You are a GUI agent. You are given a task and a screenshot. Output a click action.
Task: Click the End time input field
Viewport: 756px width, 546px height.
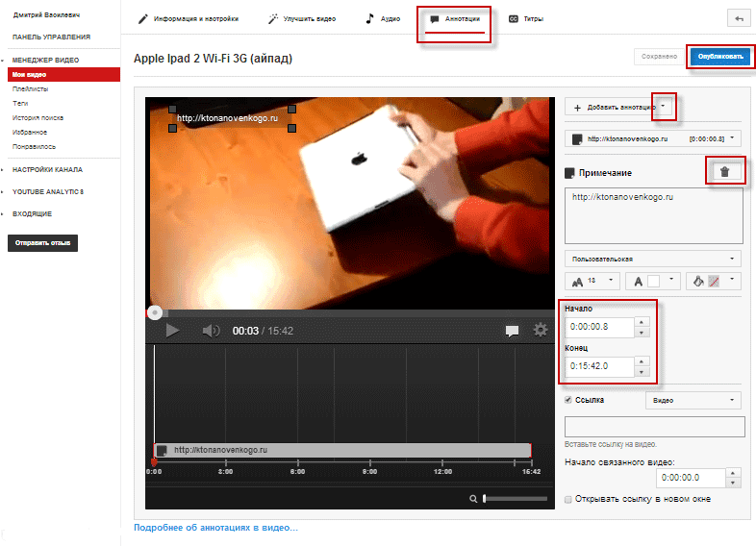pos(600,366)
